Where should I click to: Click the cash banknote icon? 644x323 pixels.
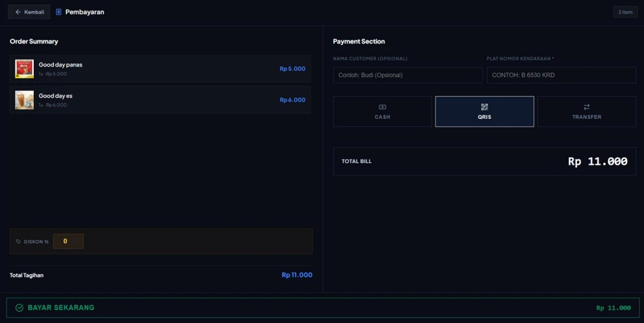coord(383,107)
